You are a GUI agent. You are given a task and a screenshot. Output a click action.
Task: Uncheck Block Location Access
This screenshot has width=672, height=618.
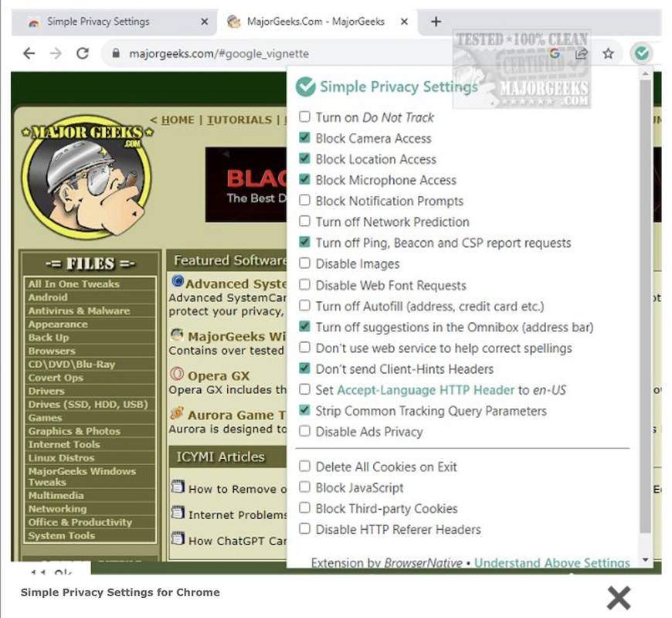304,158
